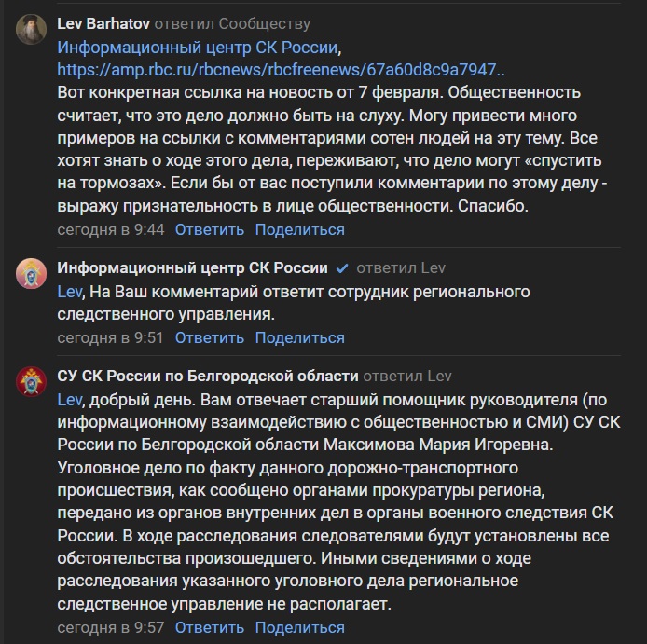Open mention link Информационный центр СК России in first comment
The width and height of the screenshot is (647, 644).
pyautogui.click(x=198, y=48)
